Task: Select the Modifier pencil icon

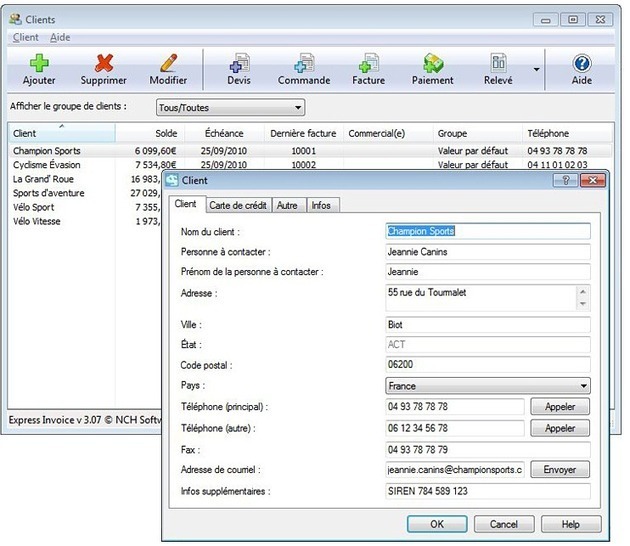Action: click(x=168, y=64)
